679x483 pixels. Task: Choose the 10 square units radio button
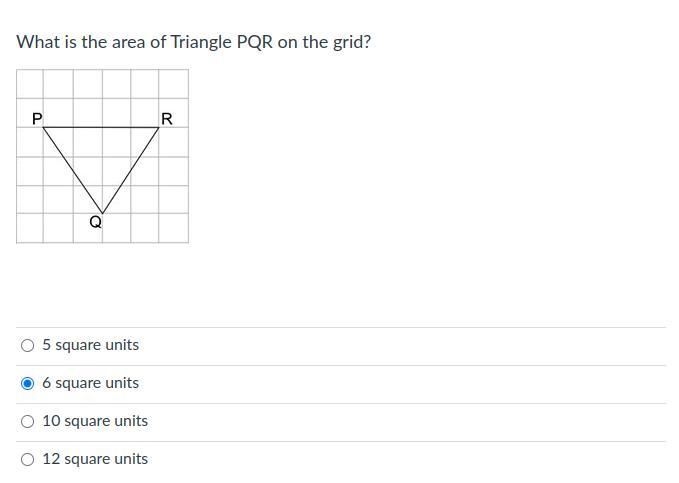28,421
